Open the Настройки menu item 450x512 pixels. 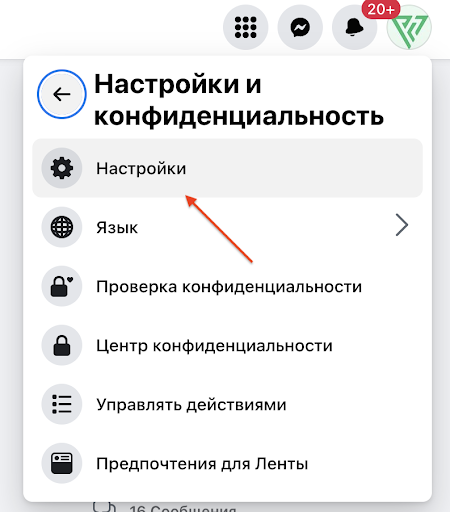pyautogui.click(x=227, y=168)
